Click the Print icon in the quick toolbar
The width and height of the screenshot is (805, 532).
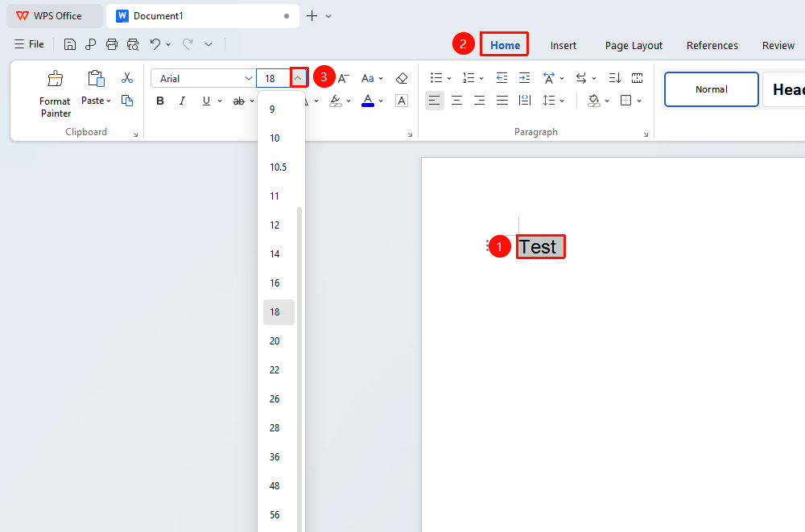click(111, 44)
